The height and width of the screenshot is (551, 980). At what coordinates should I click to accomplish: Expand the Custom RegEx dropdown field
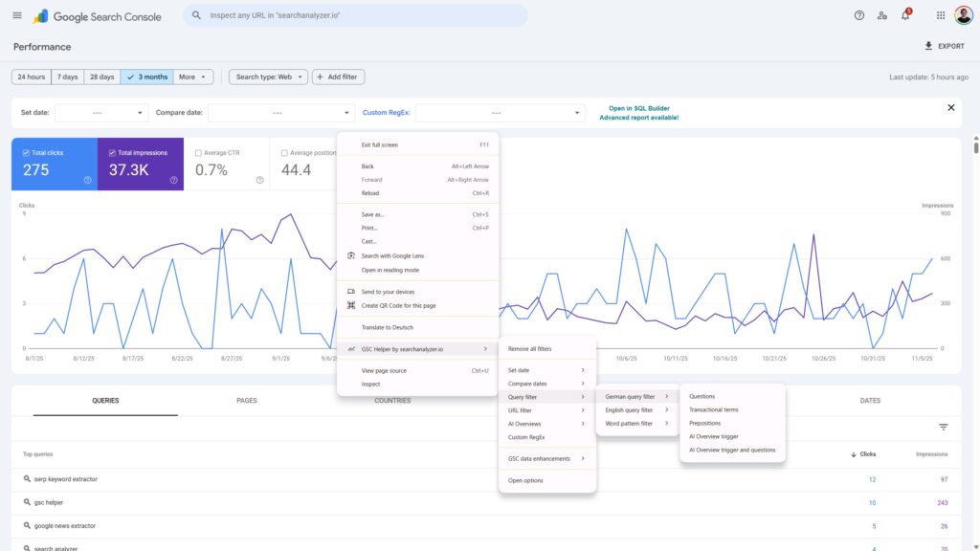click(x=499, y=113)
